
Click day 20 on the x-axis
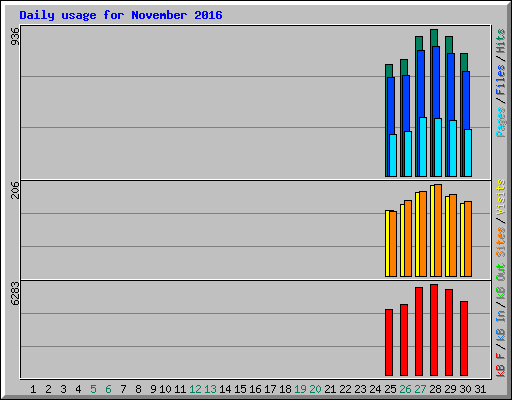point(315,389)
